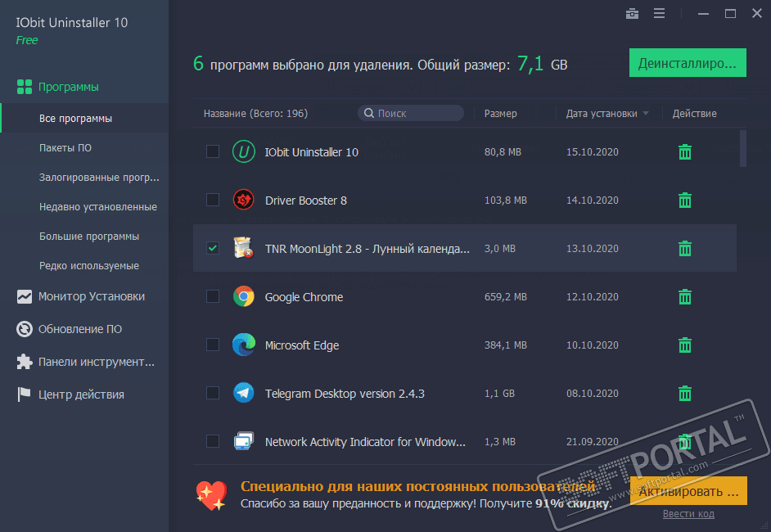The image size is (771, 532).
Task: Click the Поиск search field
Action: pyautogui.click(x=411, y=113)
